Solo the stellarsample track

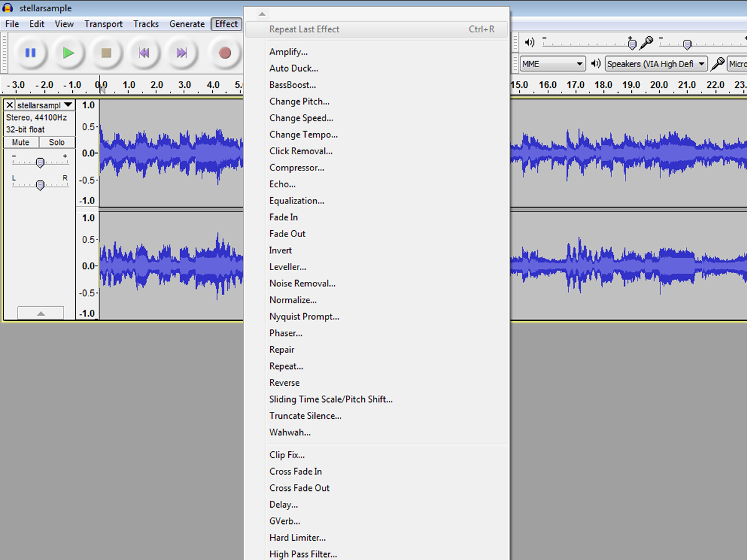(x=57, y=142)
